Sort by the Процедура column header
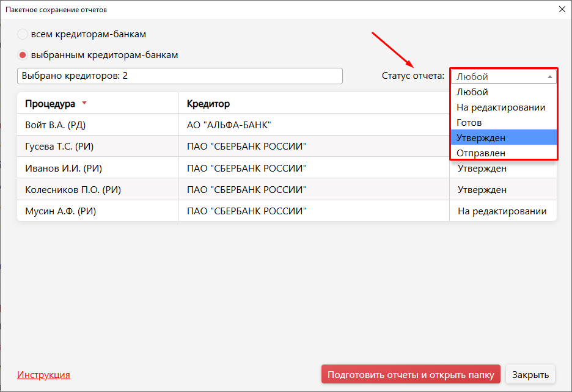This screenshot has height=392, width=572. point(50,104)
